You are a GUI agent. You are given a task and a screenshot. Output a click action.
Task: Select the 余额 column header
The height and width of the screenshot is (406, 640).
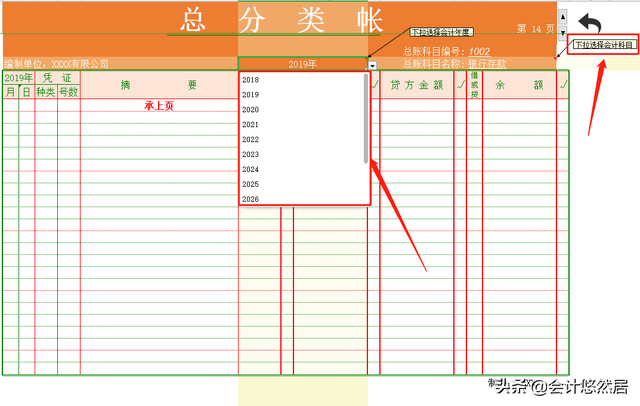519,85
